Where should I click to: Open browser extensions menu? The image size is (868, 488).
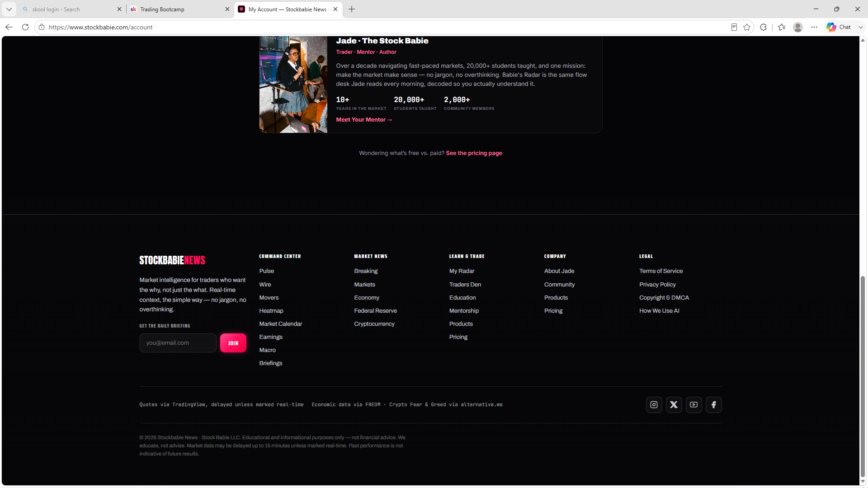click(x=764, y=27)
